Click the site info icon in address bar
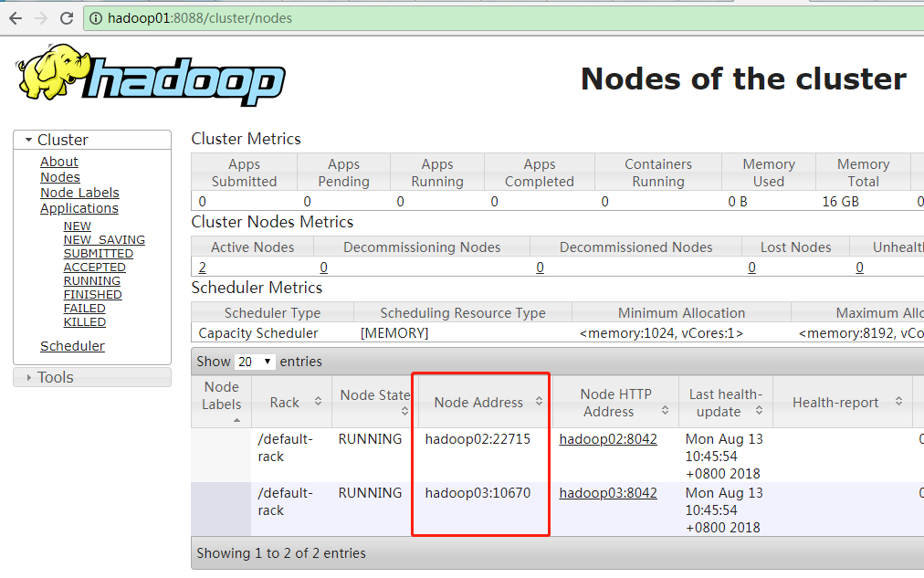 tap(96, 18)
